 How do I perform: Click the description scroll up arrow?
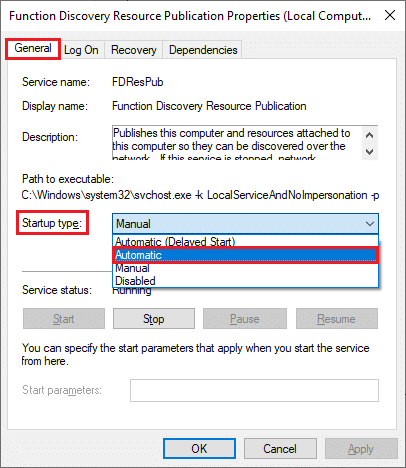(x=369, y=135)
